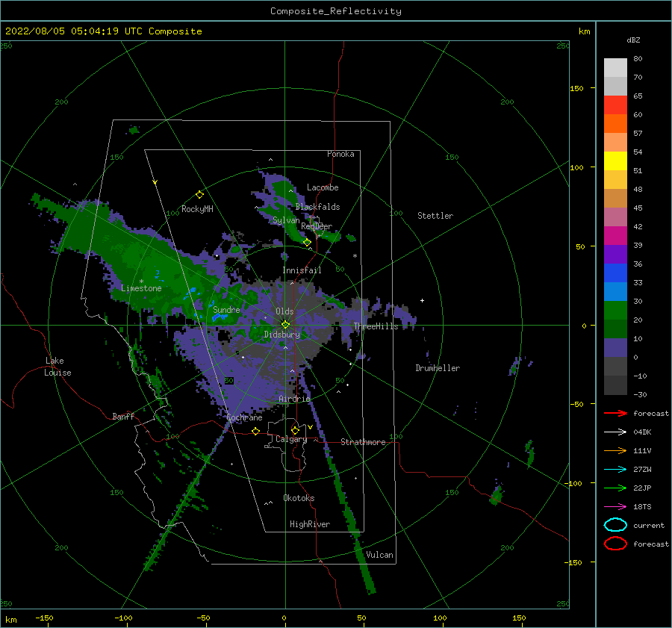
Task: Click the 42 dBZ pink color swatch
Action: click(615, 217)
